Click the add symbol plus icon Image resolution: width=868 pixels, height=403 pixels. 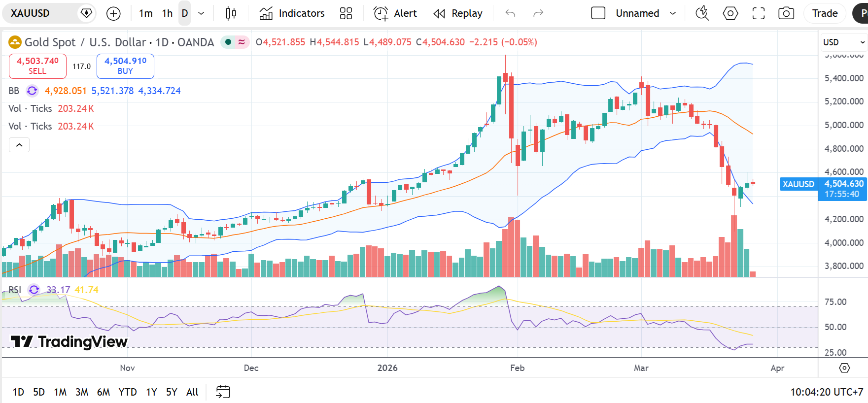pyautogui.click(x=113, y=14)
